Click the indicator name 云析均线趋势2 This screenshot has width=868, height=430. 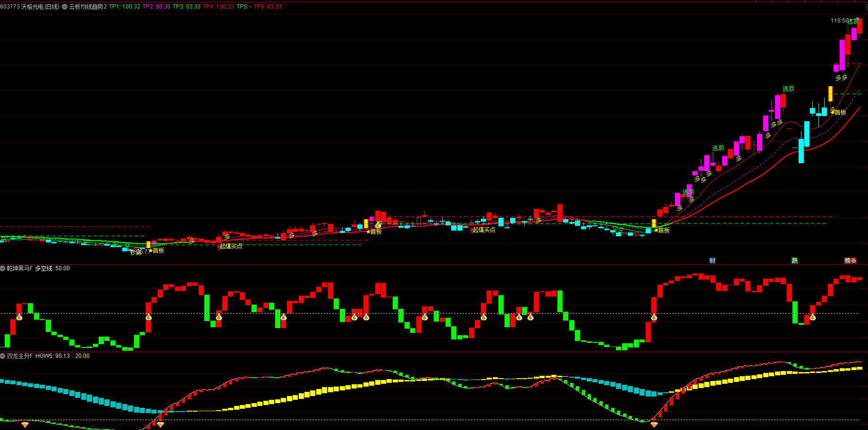[88, 7]
